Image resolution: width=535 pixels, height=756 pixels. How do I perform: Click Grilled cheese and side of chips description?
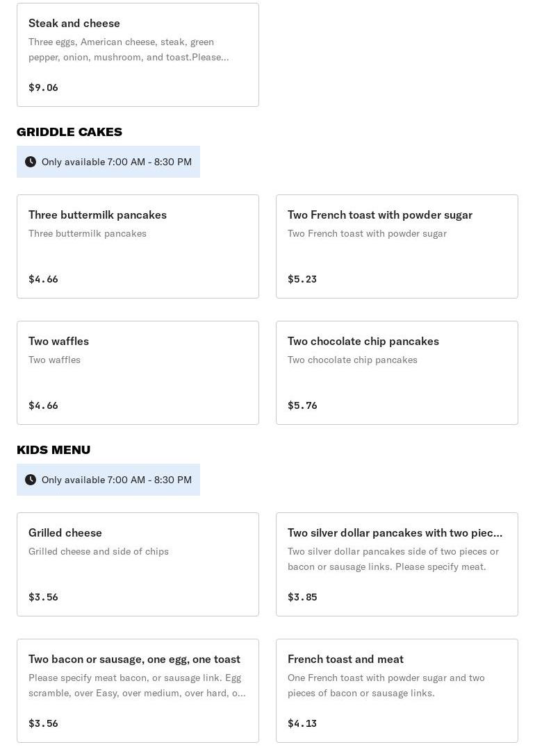click(99, 551)
